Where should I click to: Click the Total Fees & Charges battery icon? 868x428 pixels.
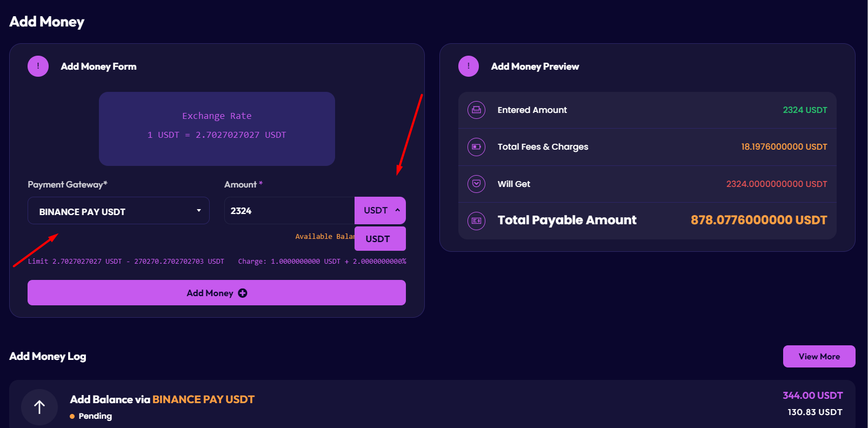point(476,147)
